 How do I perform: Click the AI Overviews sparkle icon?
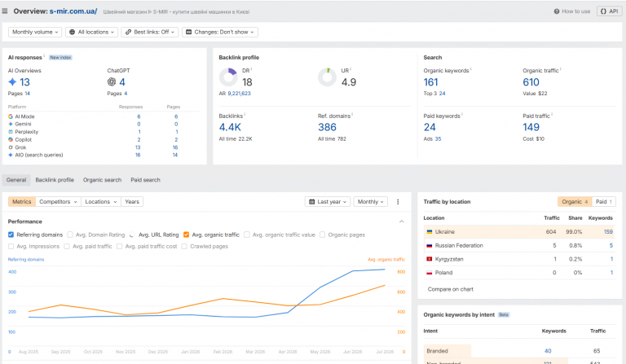tap(12, 81)
